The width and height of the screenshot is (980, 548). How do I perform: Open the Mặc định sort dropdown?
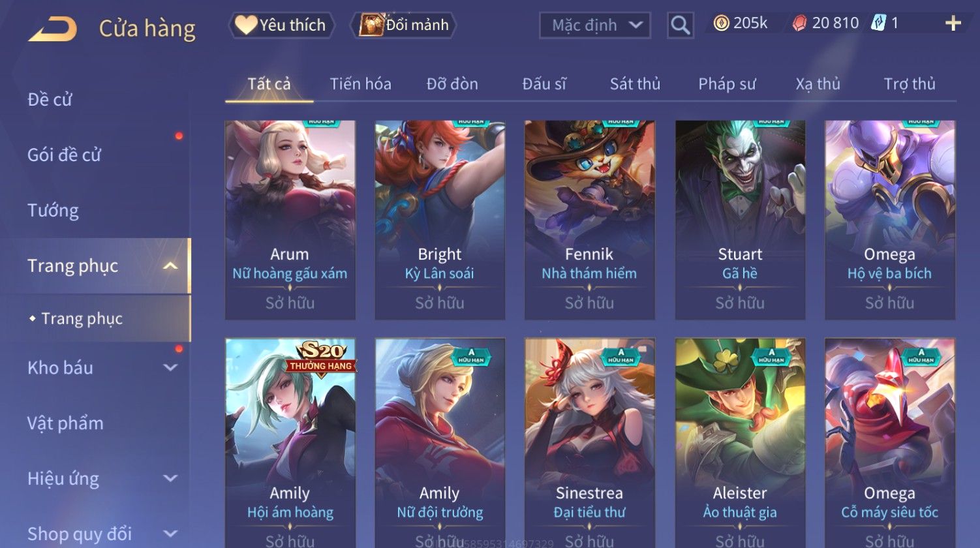595,25
